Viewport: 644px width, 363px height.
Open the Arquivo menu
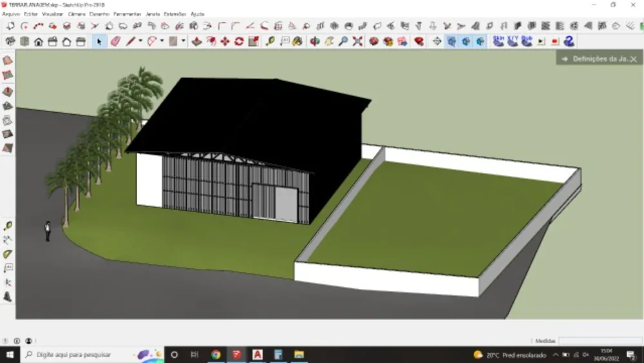pyautogui.click(x=11, y=14)
